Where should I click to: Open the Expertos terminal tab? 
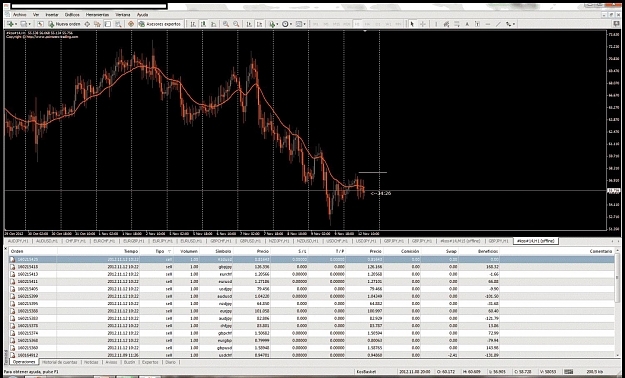[150, 362]
